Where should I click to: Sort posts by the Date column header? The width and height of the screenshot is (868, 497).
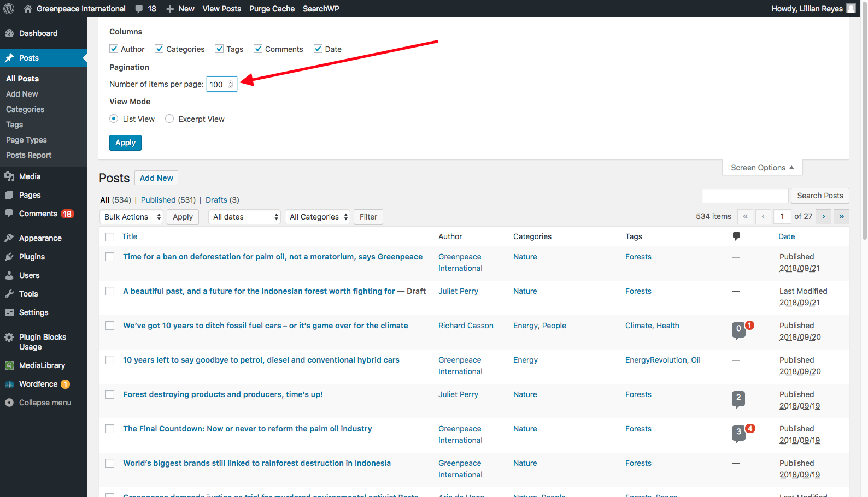[x=787, y=236]
